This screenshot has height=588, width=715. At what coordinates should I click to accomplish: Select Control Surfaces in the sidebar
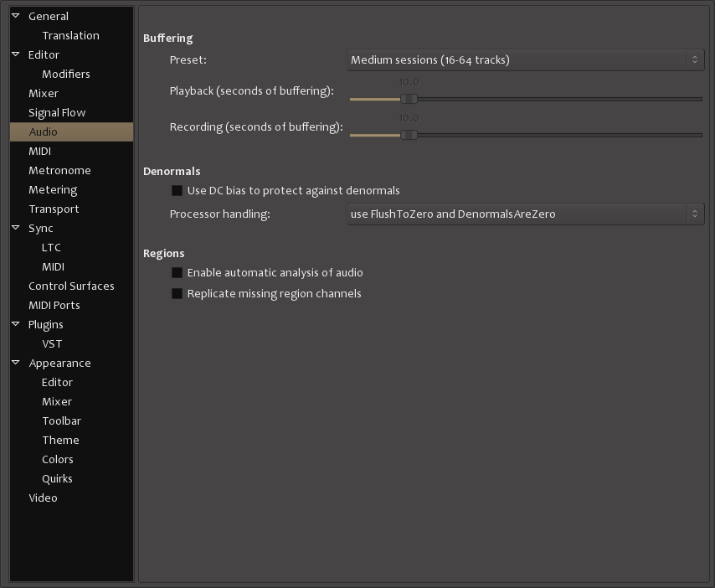(71, 286)
